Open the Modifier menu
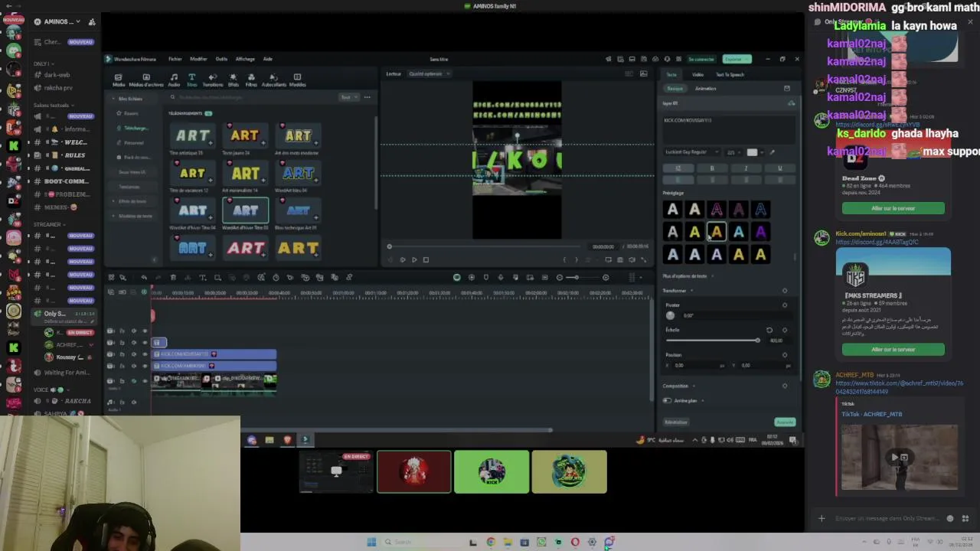 pyautogui.click(x=198, y=59)
